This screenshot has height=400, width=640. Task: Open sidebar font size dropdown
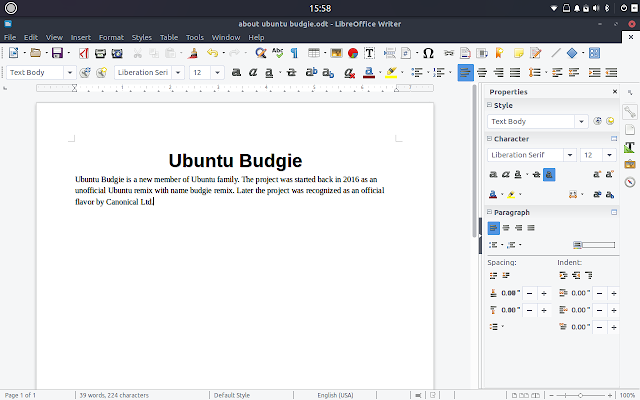click(609, 155)
